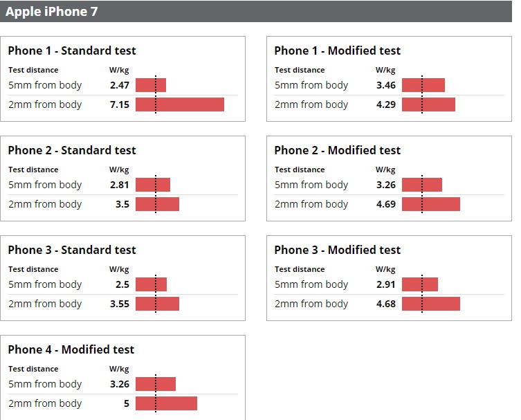Image resolution: width=521 pixels, height=420 pixels.
Task: Click the 2.5 W/kg red bar
Action: [x=152, y=284]
